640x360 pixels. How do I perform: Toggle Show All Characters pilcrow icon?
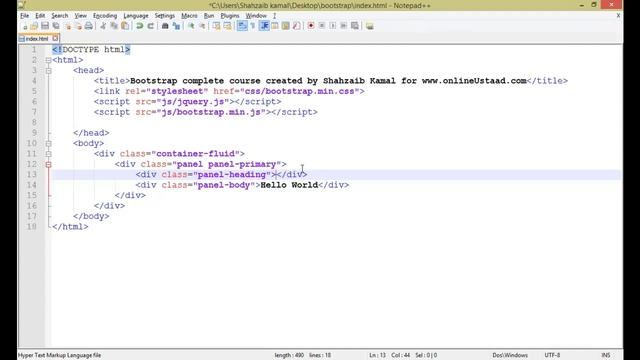pyautogui.click(x=253, y=26)
